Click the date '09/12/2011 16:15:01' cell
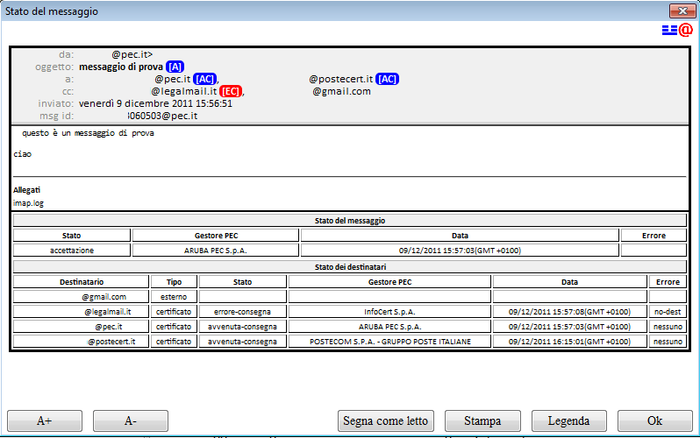 (x=570, y=342)
